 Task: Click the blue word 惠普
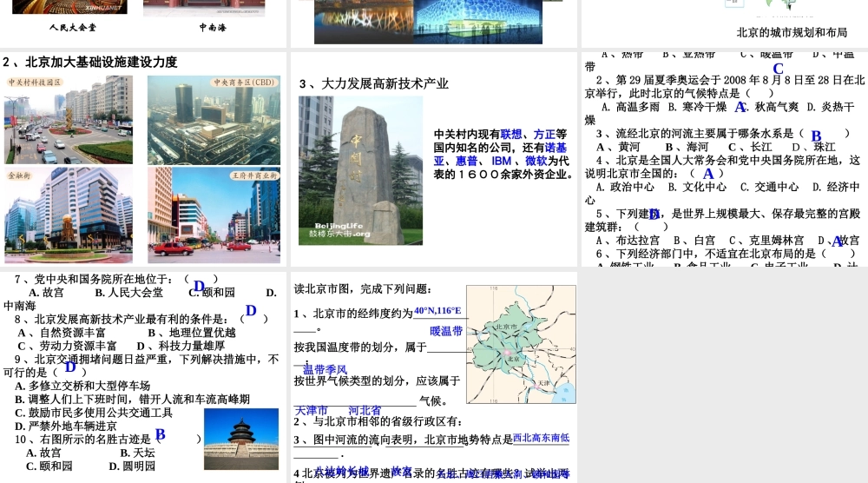[466, 161]
